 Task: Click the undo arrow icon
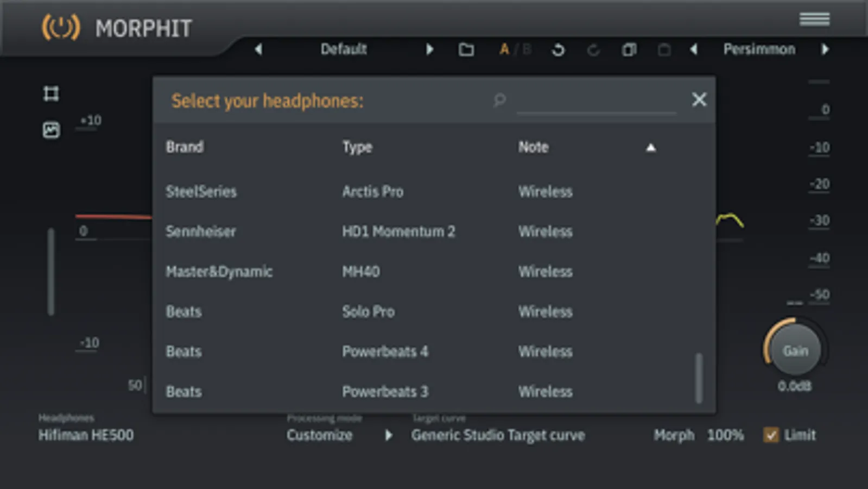[558, 50]
